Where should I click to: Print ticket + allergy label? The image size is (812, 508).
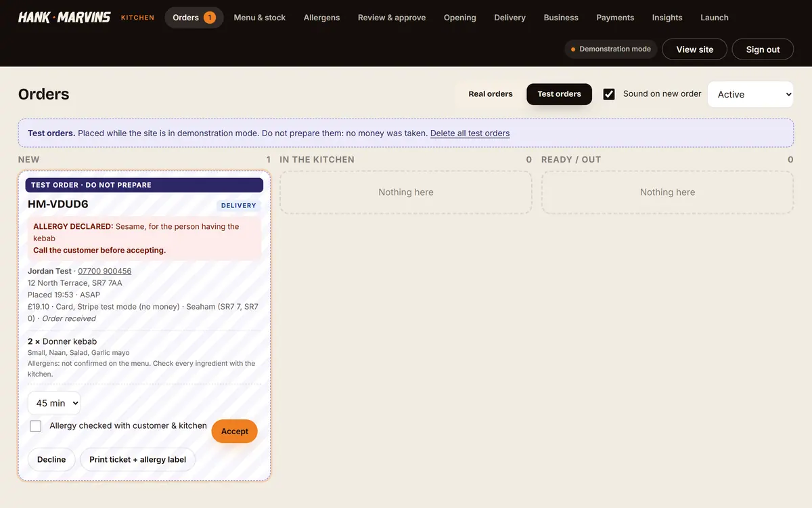[x=138, y=459]
